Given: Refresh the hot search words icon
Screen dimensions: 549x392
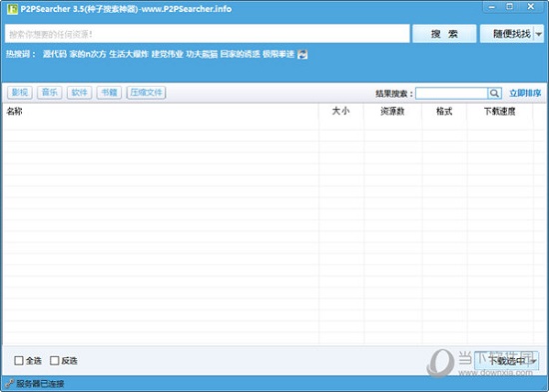Looking at the screenshot, I should click(x=302, y=54).
